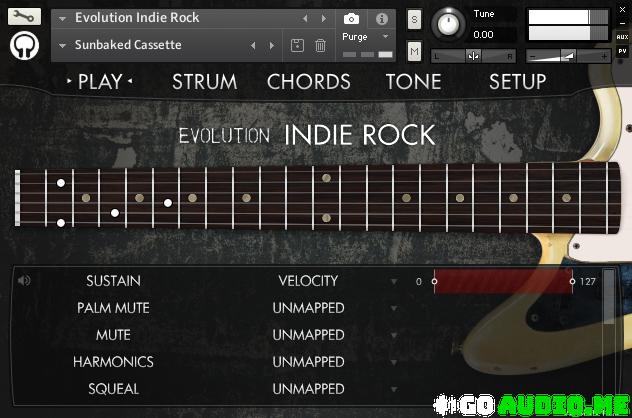Click the camera snapshot icon
The height and width of the screenshot is (418, 632).
[x=351, y=19]
